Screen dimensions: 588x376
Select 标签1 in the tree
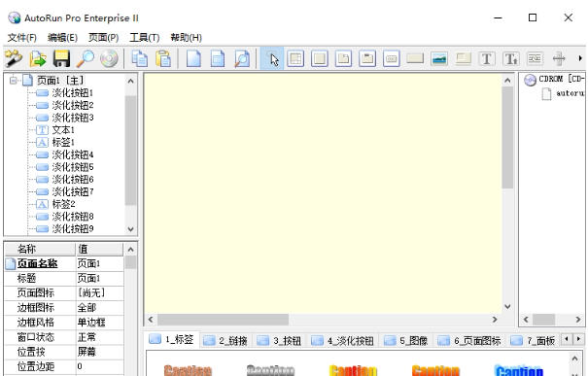point(63,142)
